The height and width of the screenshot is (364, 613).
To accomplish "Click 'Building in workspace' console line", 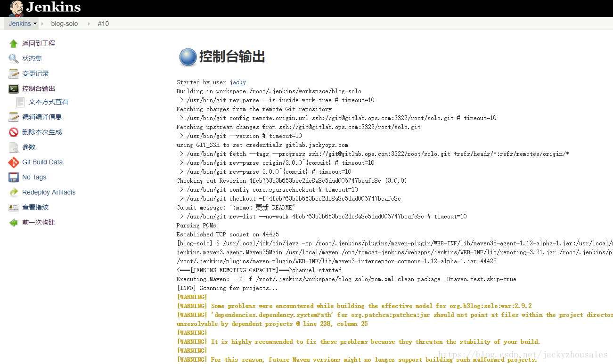I will (269, 91).
